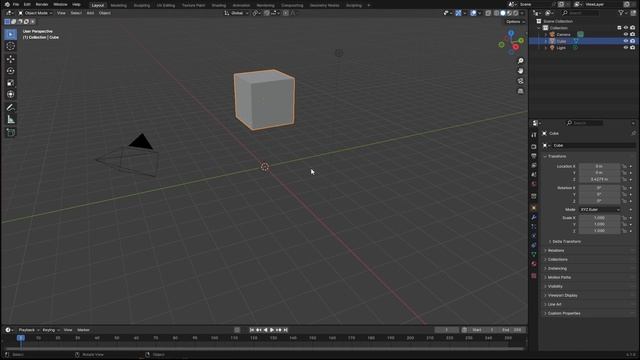This screenshot has height=360, width=640.
Task: Open the XYZ Euler rotation mode dropdown
Action: click(x=600, y=210)
